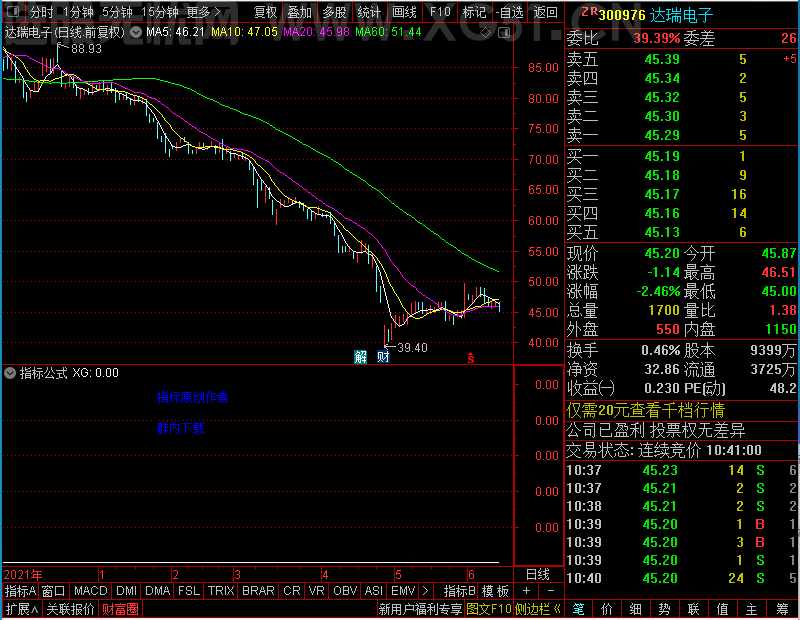800x620 pixels.
Task: Open the 财富圈 tab
Action: 120,609
